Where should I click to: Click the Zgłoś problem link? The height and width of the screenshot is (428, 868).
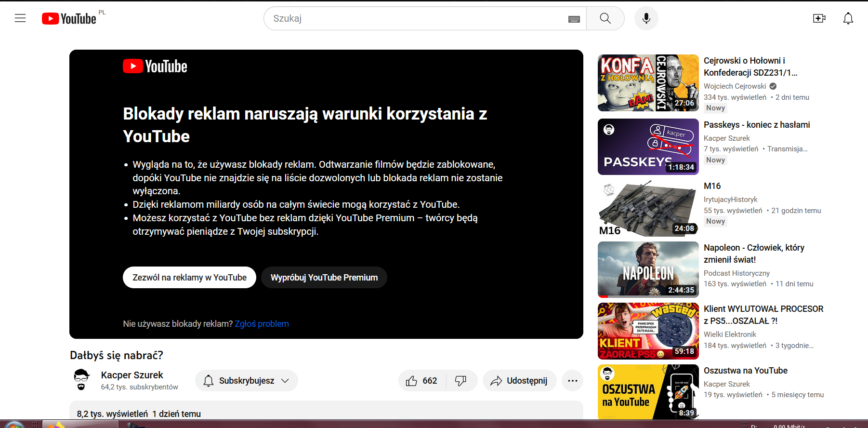pyautogui.click(x=262, y=324)
